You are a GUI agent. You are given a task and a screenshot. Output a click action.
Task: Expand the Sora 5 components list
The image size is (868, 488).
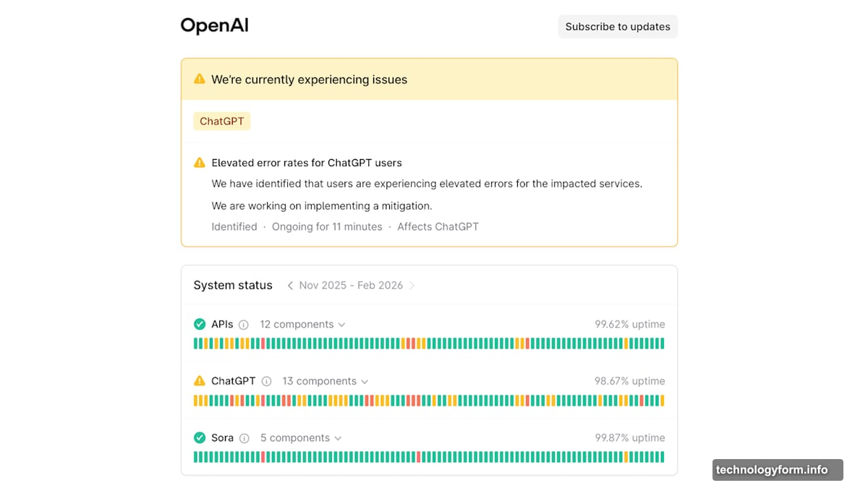click(301, 438)
